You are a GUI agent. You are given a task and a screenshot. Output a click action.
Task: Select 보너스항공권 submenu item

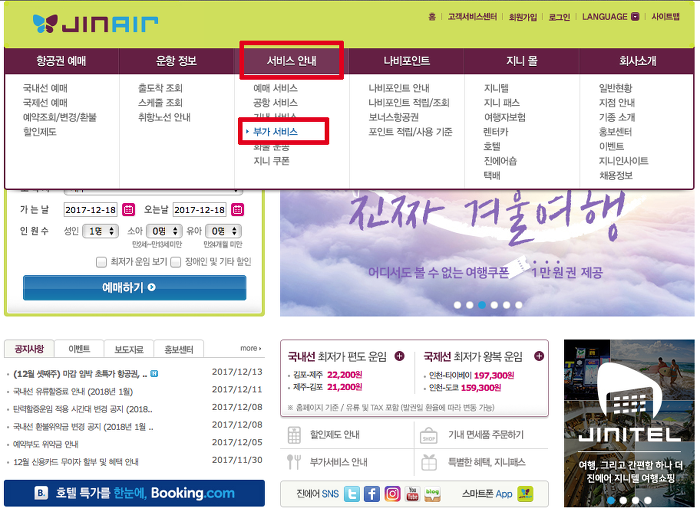click(x=393, y=117)
